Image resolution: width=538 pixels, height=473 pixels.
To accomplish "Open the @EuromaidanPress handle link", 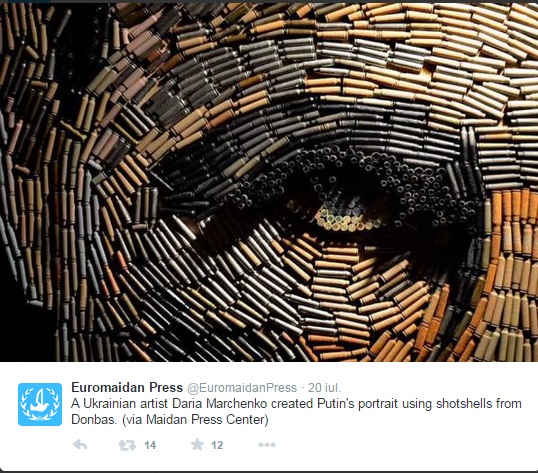I will point(242,388).
